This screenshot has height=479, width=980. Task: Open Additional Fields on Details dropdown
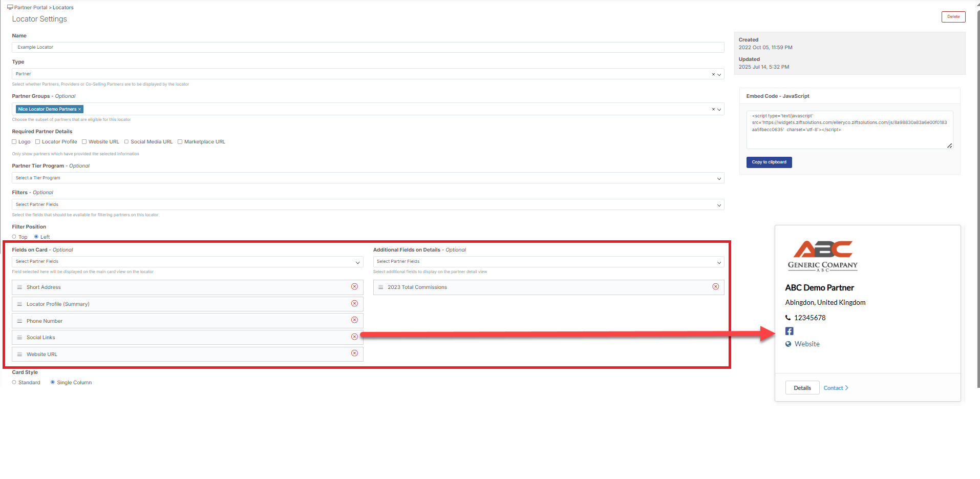tap(548, 262)
